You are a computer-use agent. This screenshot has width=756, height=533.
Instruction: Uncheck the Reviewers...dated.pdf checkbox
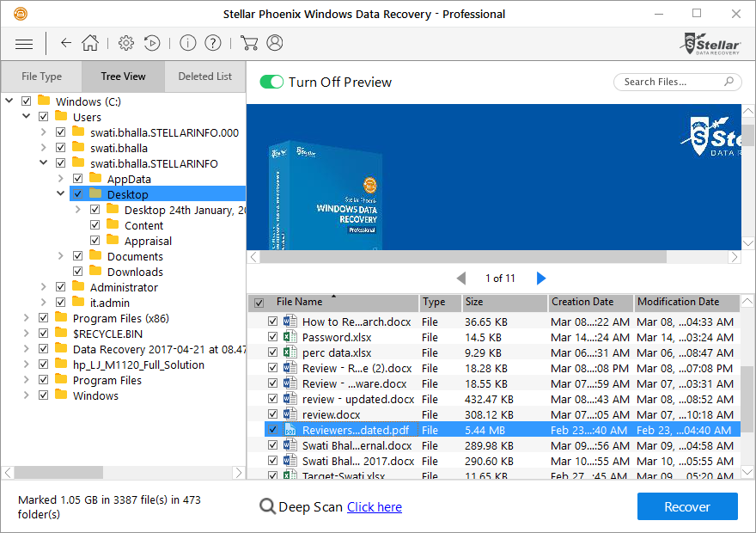coord(273,430)
